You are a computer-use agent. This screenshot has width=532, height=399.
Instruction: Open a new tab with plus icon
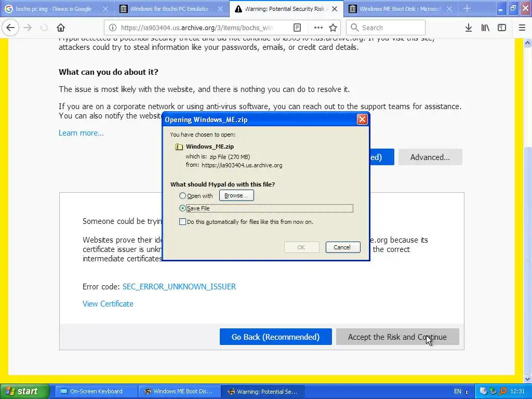467,8
